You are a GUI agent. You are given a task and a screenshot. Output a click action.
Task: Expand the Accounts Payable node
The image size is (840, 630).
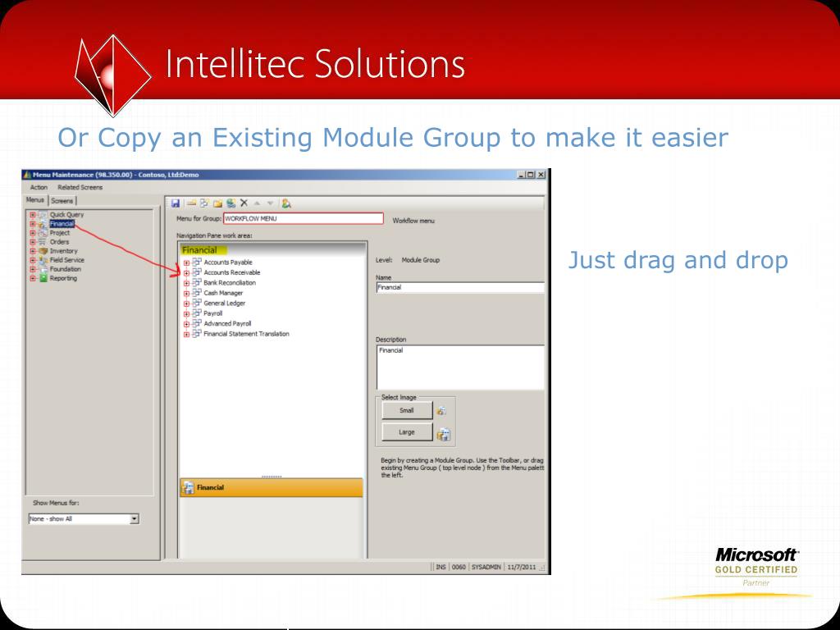coord(186,263)
